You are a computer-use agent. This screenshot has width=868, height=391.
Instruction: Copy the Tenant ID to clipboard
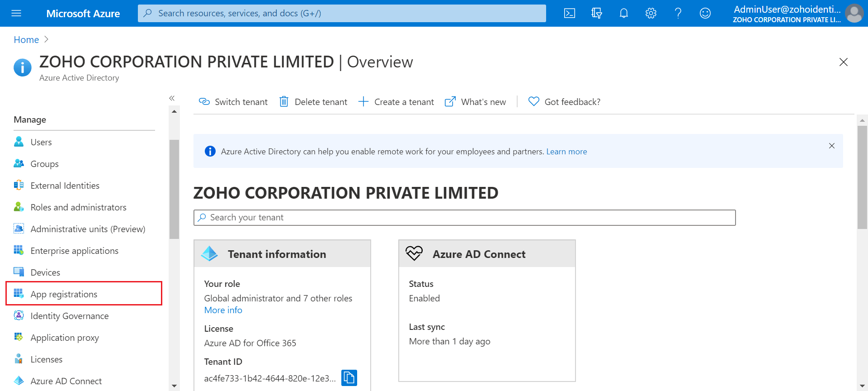click(349, 377)
